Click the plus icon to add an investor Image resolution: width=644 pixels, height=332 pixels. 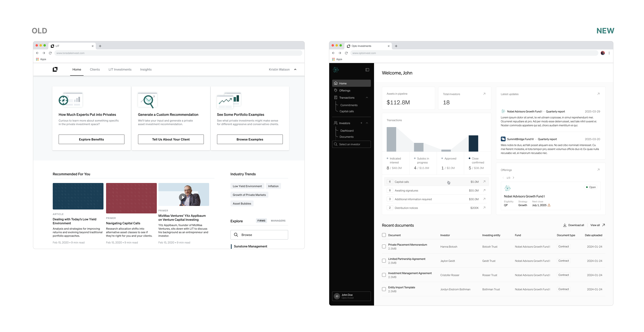tap(361, 123)
